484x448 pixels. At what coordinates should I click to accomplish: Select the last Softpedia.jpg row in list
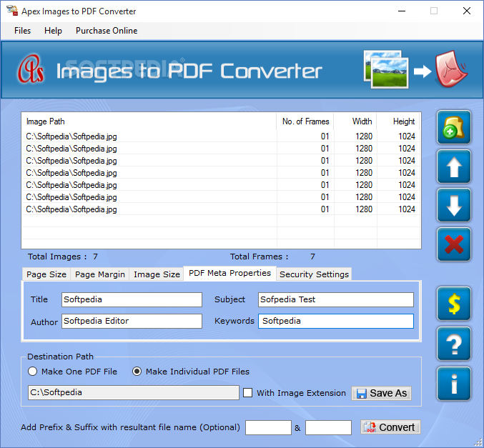tap(221, 209)
